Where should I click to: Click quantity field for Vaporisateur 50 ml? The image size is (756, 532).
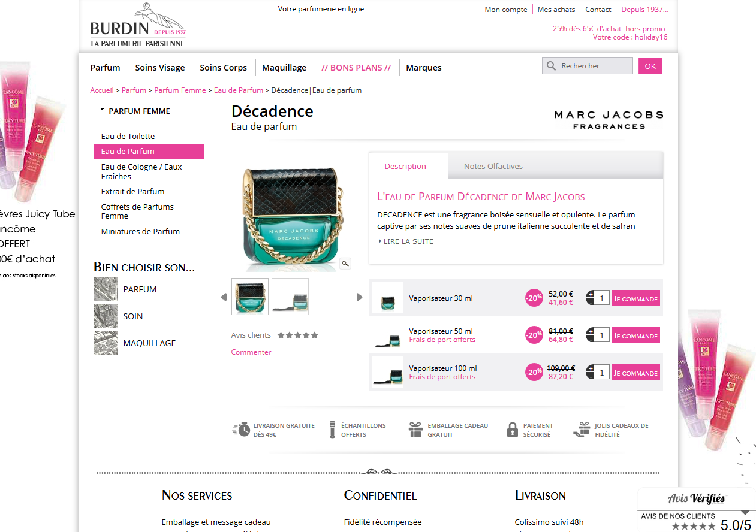click(x=602, y=335)
